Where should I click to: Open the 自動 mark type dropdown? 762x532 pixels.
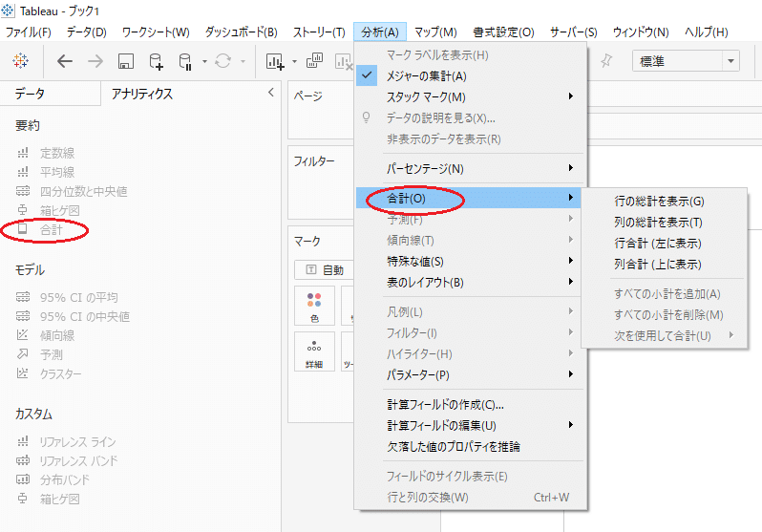pos(323,270)
